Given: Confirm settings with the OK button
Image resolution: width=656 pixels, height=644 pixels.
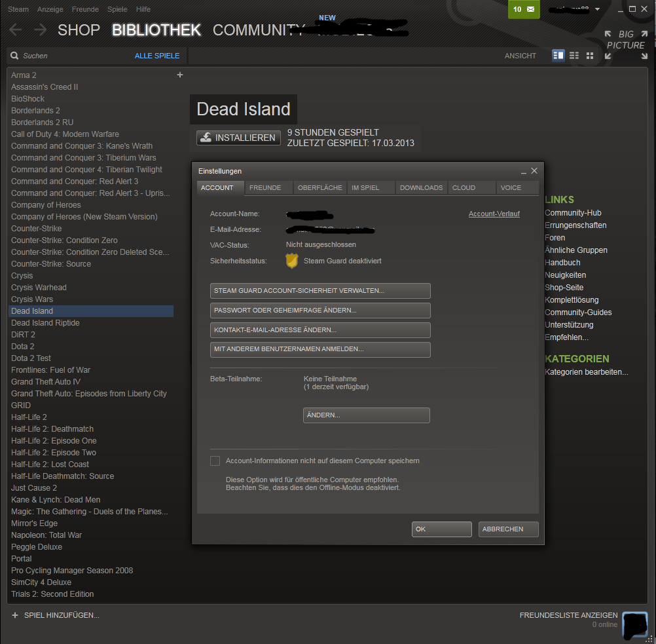Looking at the screenshot, I should pos(442,529).
